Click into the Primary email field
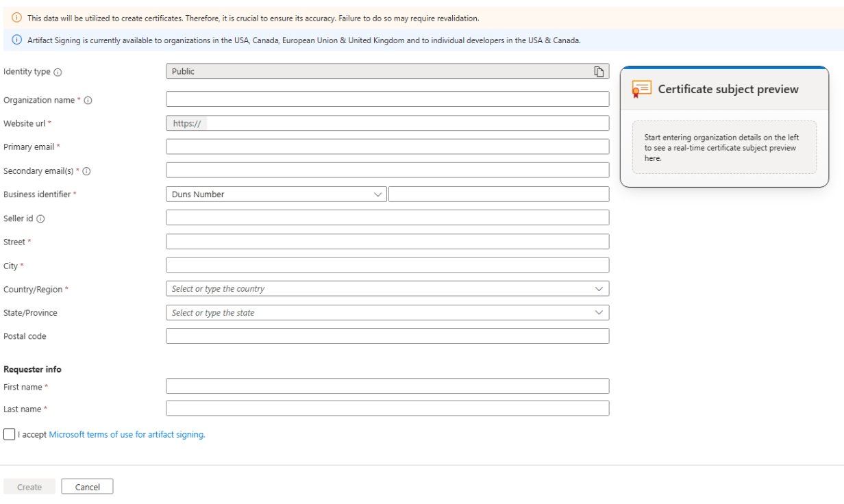 387,146
